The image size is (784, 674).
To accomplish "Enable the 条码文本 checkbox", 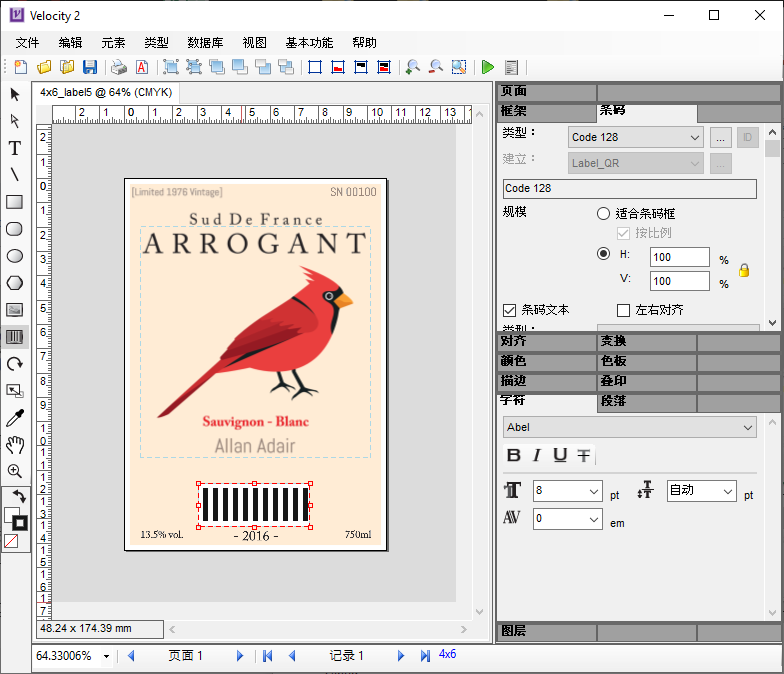I will point(510,310).
